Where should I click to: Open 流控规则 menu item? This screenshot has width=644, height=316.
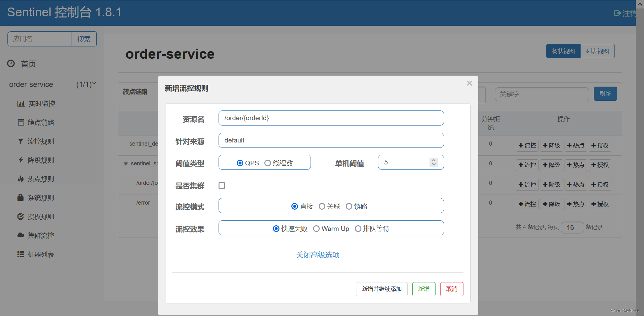tap(41, 141)
